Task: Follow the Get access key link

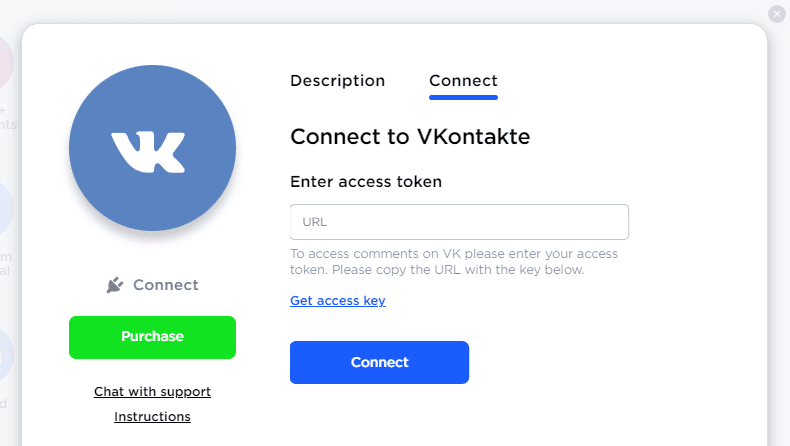Action: 337,300
